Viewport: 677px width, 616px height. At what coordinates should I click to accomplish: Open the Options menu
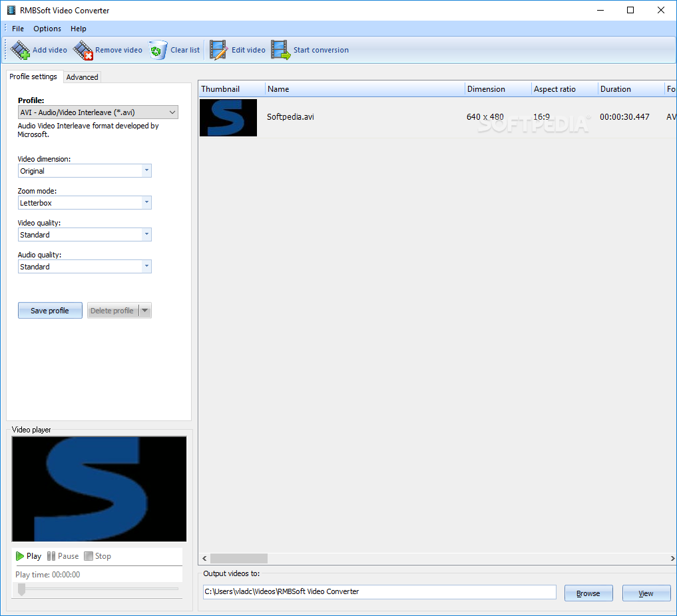pyautogui.click(x=47, y=29)
